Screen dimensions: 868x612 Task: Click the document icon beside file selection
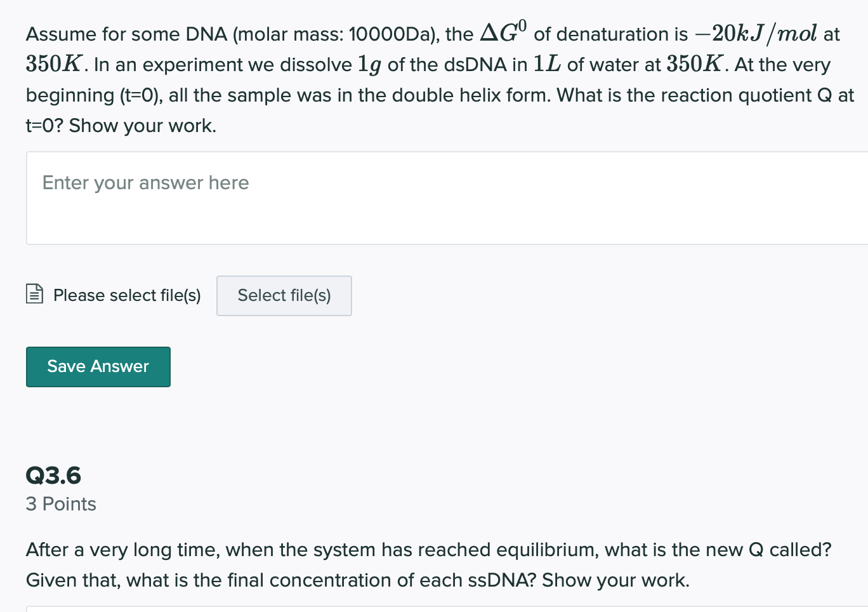[x=35, y=293]
